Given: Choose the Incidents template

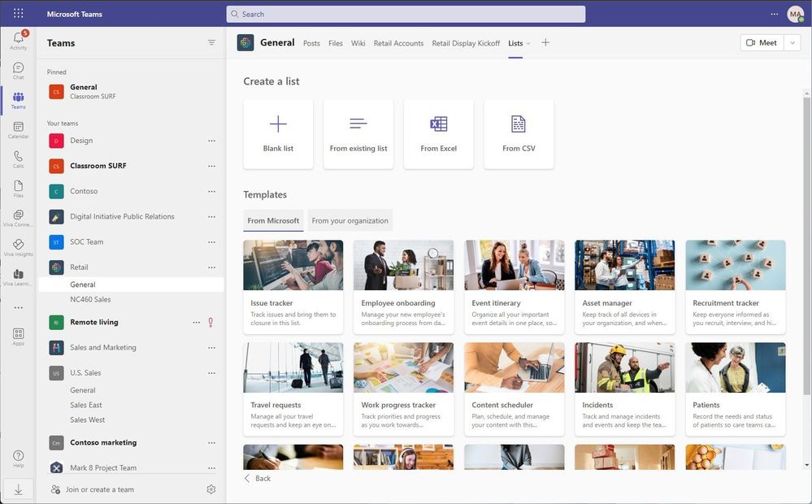Looking at the screenshot, I should pos(624,389).
